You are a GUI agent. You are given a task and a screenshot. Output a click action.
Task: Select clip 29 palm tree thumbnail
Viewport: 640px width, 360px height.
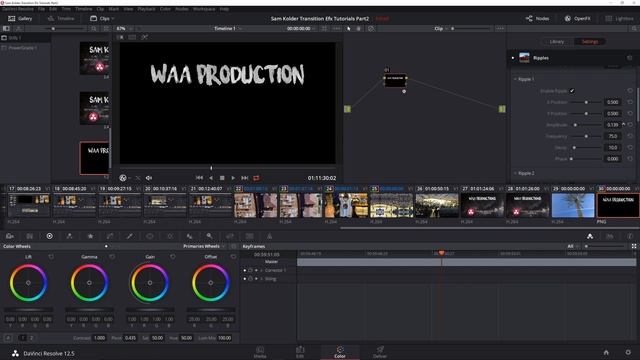click(573, 205)
